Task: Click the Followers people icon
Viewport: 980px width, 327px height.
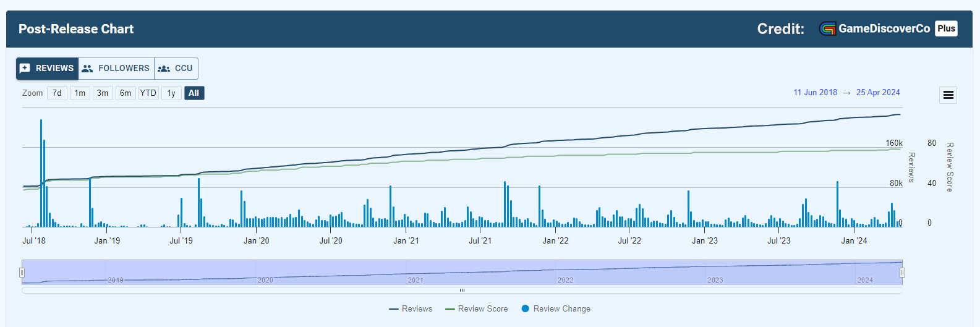Action: click(x=87, y=69)
